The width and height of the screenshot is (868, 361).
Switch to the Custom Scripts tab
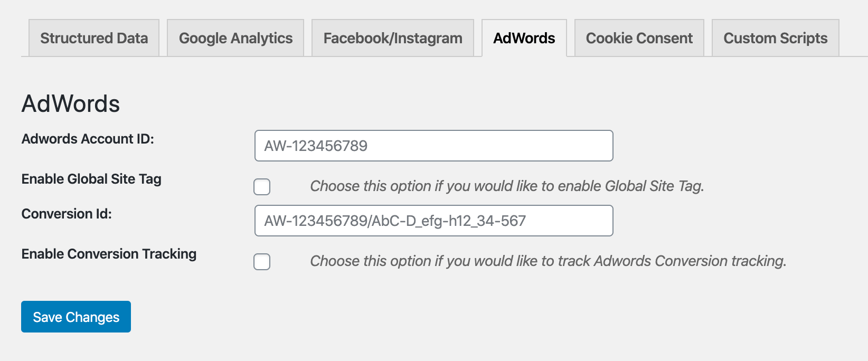click(x=776, y=38)
